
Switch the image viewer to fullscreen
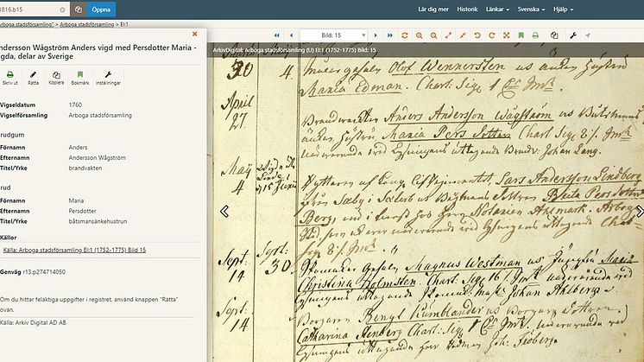pos(507,35)
